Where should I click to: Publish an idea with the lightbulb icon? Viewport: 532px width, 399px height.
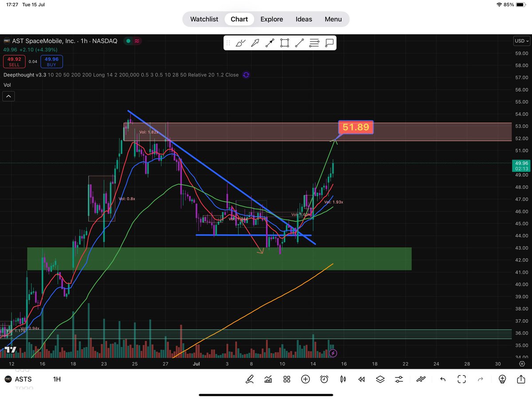click(502, 379)
